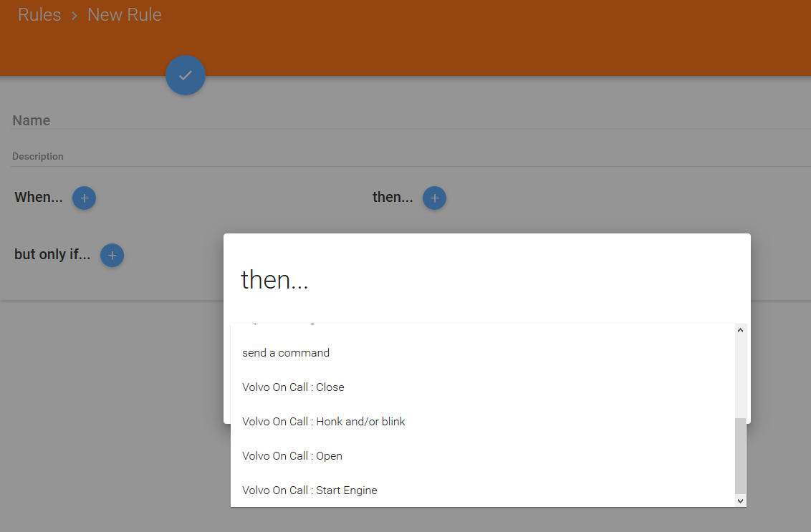Click the up arrow of the action list
The width and height of the screenshot is (811, 532).
click(x=740, y=329)
